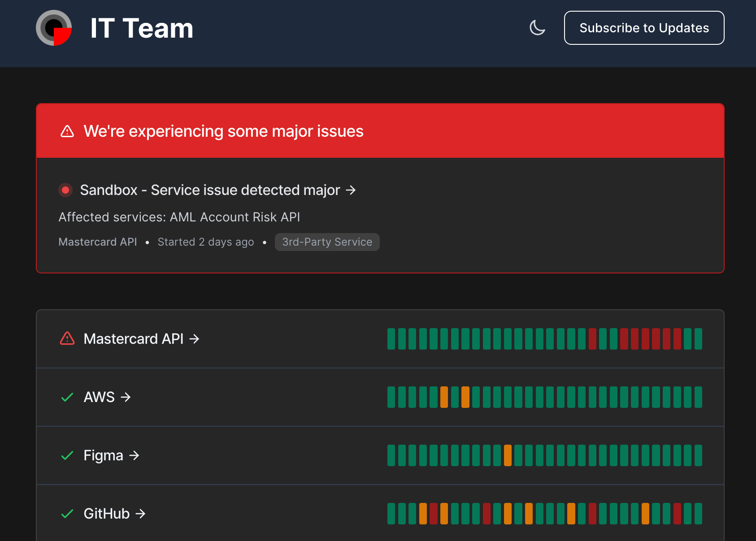
Task: Click the first orange bar in AWS uptime
Action: pos(444,397)
